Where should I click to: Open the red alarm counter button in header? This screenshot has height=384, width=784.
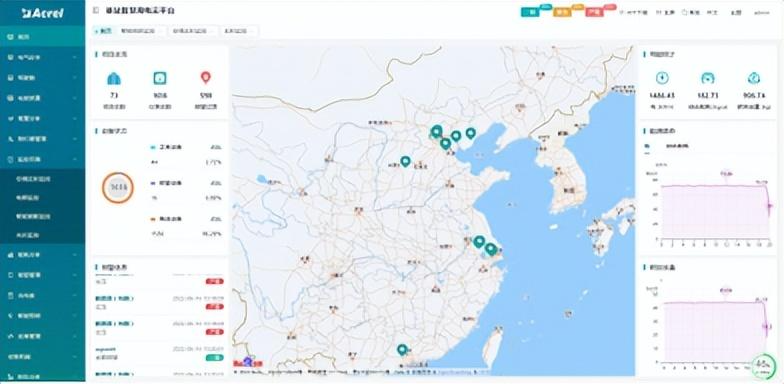tap(594, 12)
